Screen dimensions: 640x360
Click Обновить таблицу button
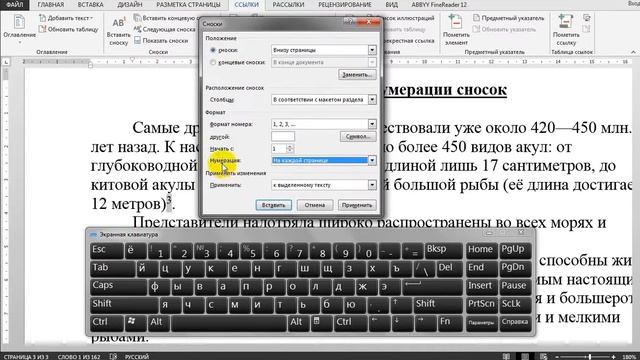pos(68,29)
